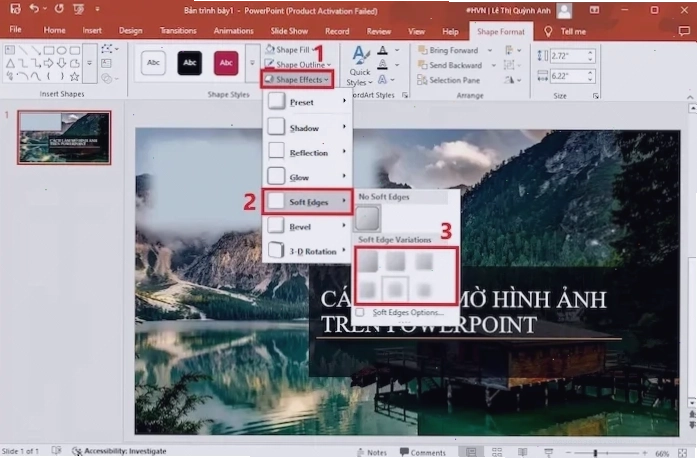Click the shape height field 2.72"
Image resolution: width=697 pixels, height=458 pixels.
tap(568, 56)
